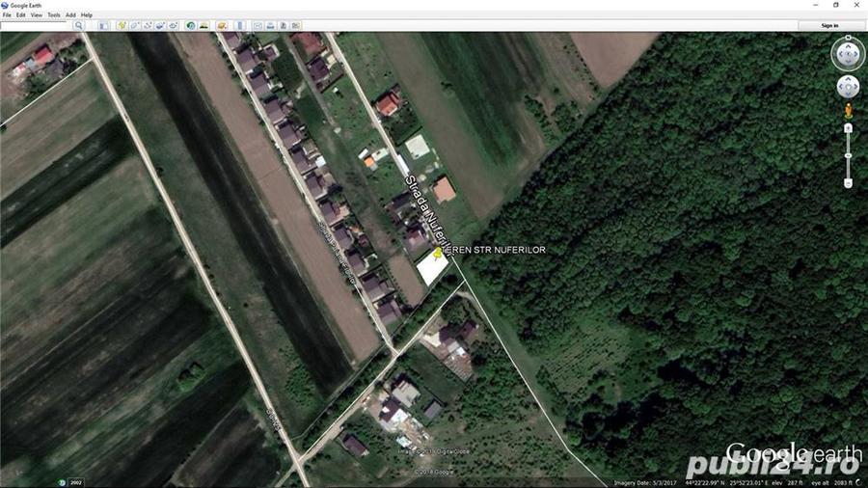
Task: Click the Add Placemark pushpin icon
Action: tap(122, 25)
